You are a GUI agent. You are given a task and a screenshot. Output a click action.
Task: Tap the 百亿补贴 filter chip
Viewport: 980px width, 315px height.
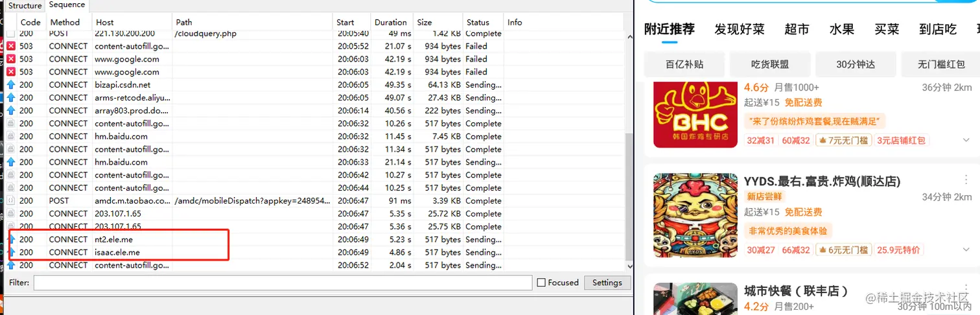[684, 64]
